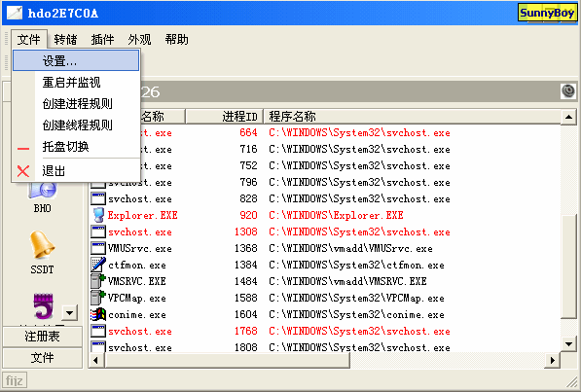The image size is (581, 392).
Task: Click path C:\WINDOWS\vmadd\VMUSrvc.exe
Action: (x=350, y=248)
